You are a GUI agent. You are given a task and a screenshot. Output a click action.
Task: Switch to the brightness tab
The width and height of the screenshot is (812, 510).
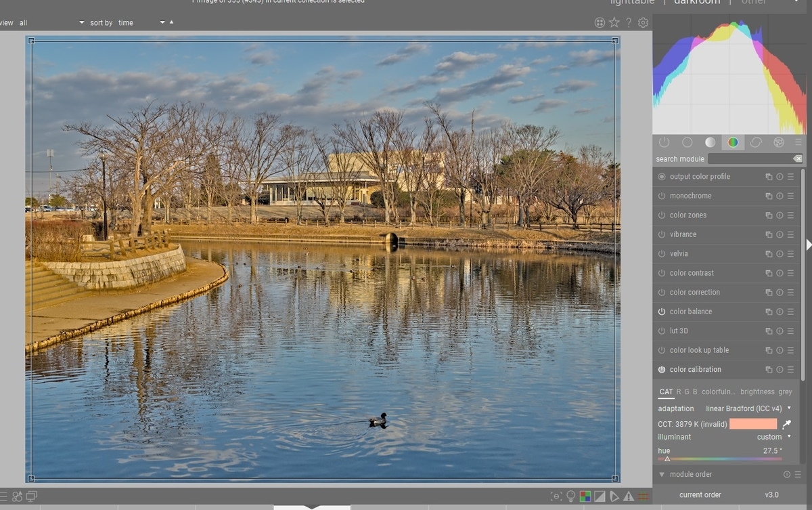coord(757,391)
